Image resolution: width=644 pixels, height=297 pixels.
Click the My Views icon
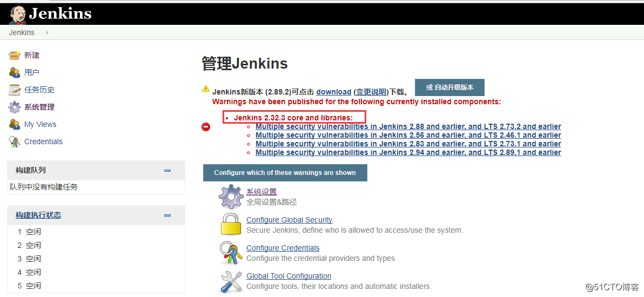(15, 124)
